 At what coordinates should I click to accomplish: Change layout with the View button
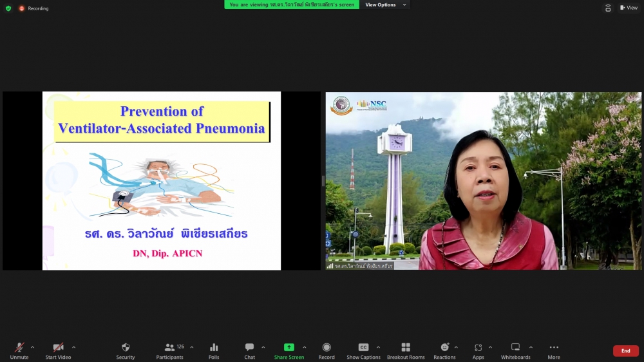pos(629,8)
